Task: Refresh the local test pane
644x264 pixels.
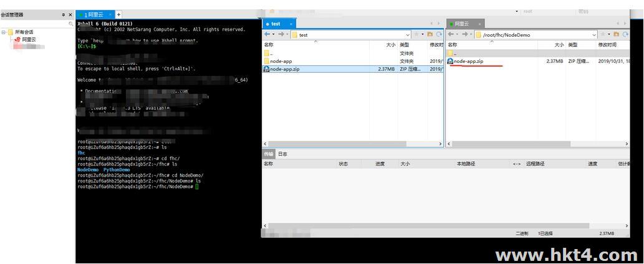Action: [439, 34]
